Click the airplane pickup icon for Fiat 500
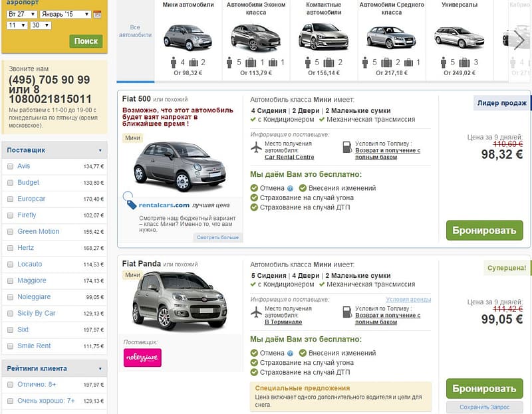This screenshot has width=532, height=414. click(257, 147)
